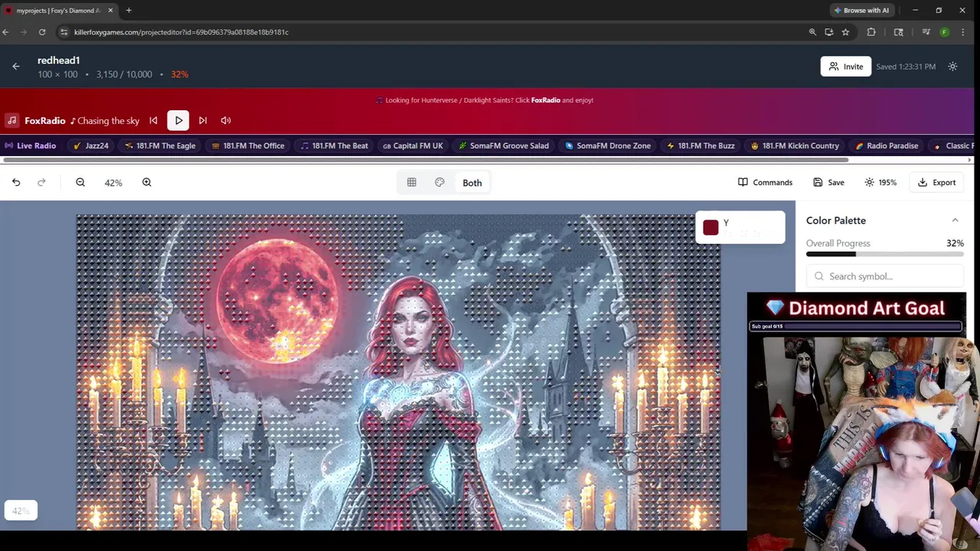
Task: Click the 42% zoom level
Action: coord(113,183)
